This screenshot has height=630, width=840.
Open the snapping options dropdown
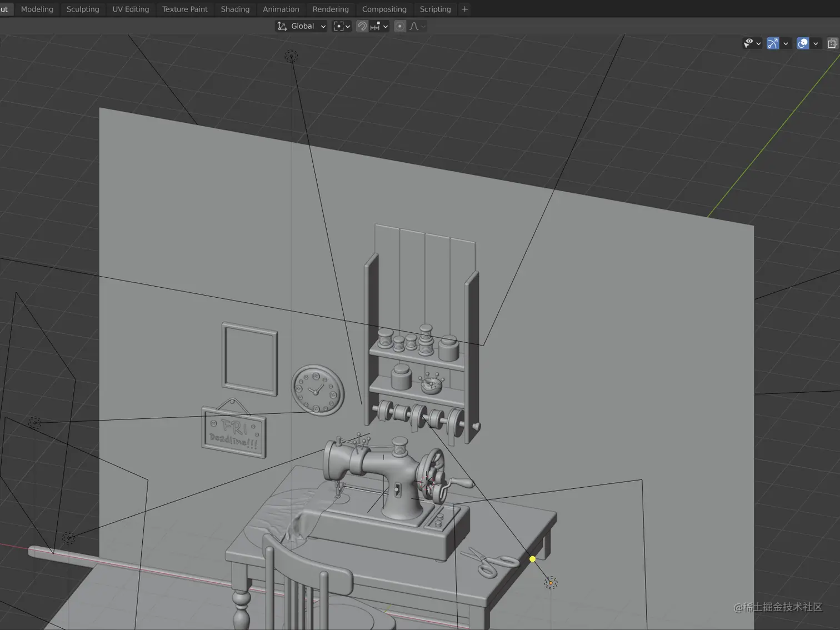click(379, 26)
